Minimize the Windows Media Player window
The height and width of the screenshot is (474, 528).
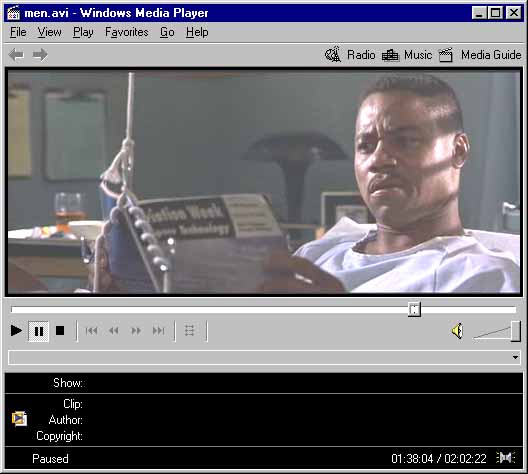click(478, 13)
